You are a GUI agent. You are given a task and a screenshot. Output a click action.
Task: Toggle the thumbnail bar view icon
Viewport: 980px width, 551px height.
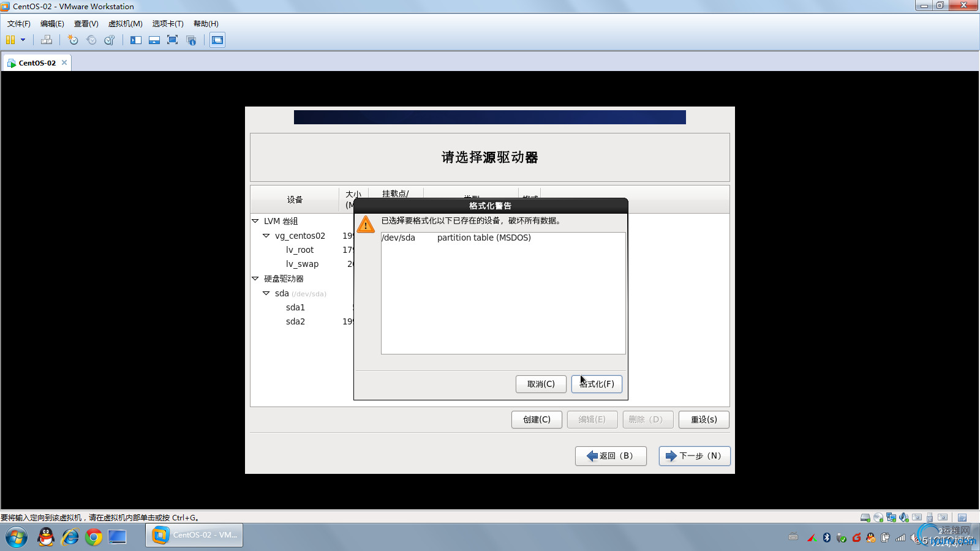[x=154, y=40]
